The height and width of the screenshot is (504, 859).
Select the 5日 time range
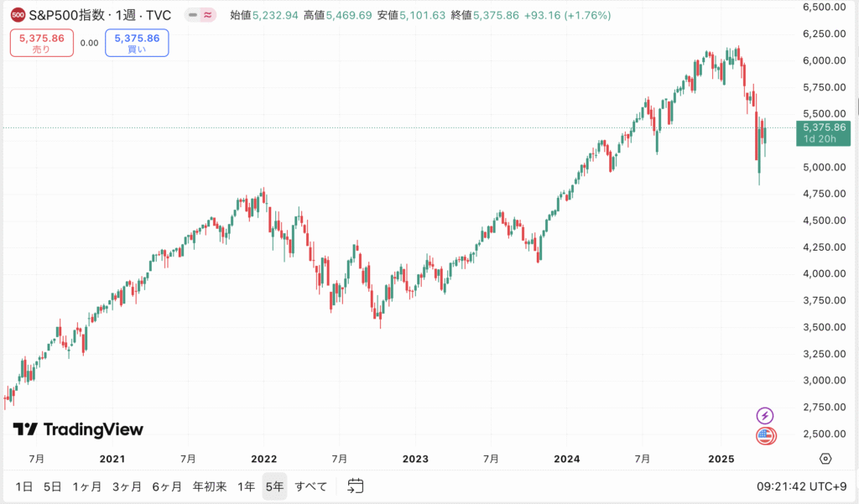tap(52, 486)
